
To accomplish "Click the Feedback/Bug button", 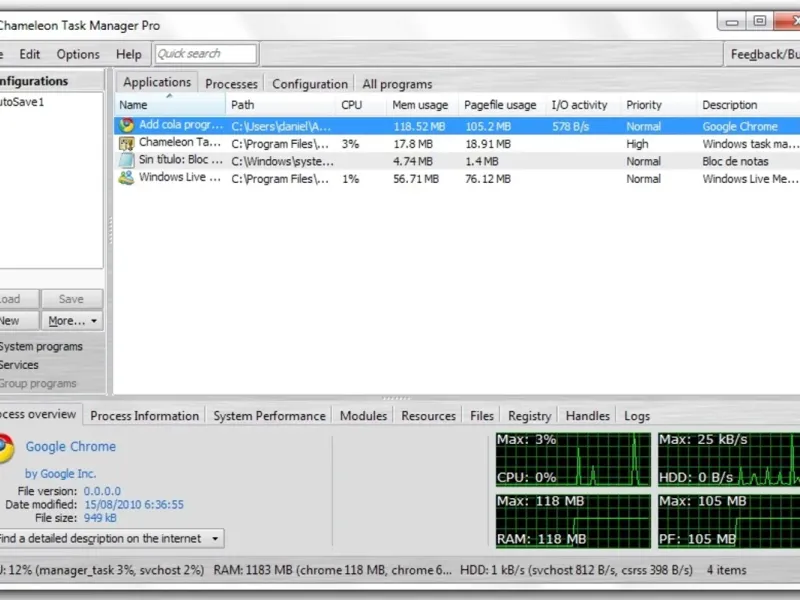I will pos(762,54).
